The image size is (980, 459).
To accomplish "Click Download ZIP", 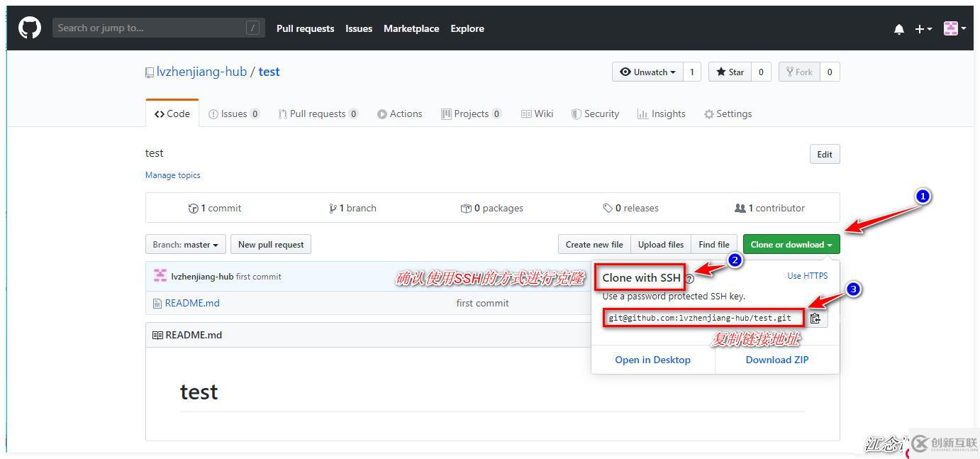I will click(x=777, y=360).
